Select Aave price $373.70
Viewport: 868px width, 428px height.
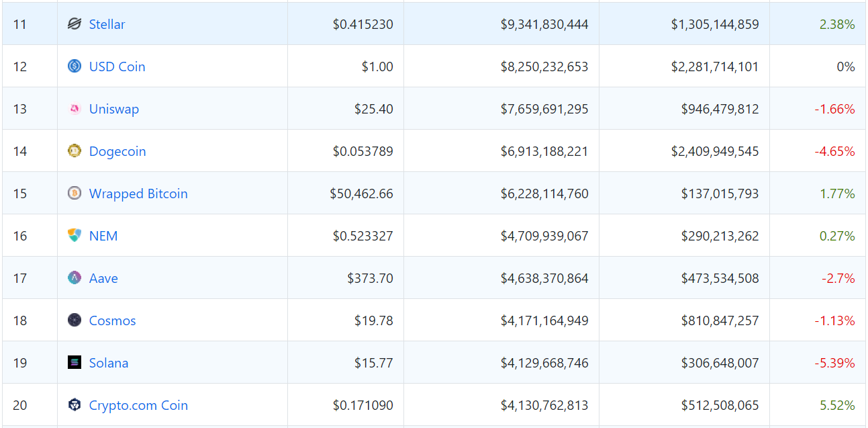point(371,278)
